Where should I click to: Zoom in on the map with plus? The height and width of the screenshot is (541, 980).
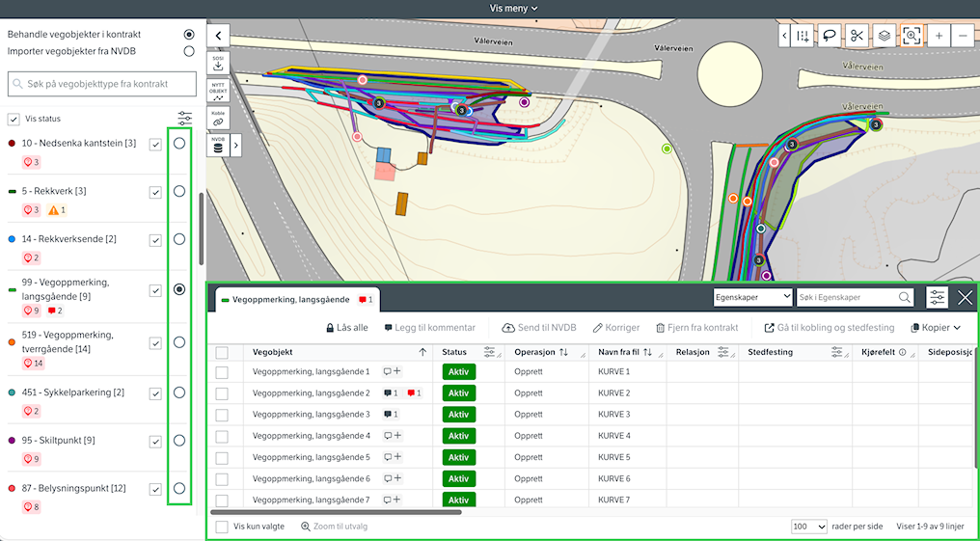click(x=939, y=36)
